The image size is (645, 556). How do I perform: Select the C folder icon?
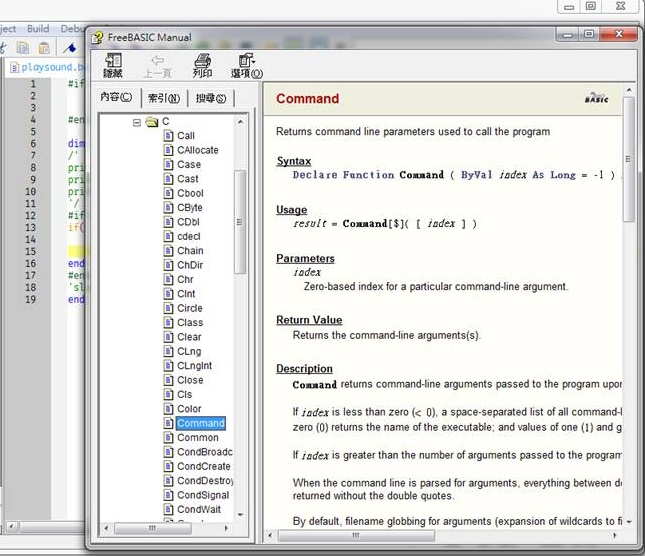coord(152,122)
